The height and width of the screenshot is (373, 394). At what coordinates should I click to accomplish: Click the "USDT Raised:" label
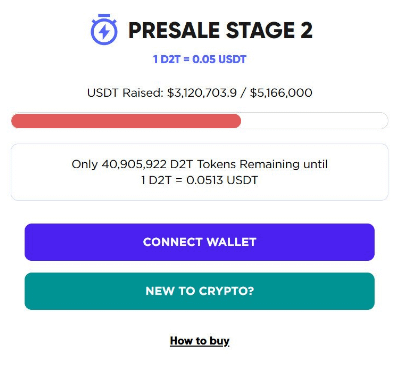(x=125, y=93)
